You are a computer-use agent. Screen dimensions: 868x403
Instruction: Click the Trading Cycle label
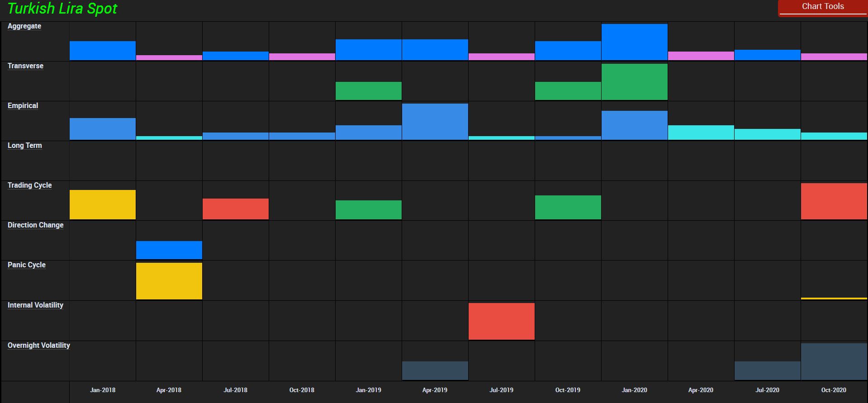pos(29,185)
